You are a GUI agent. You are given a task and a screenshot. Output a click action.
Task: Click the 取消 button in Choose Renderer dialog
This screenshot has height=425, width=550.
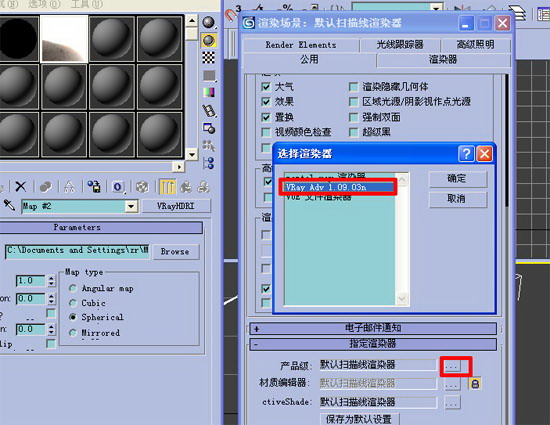point(458,199)
